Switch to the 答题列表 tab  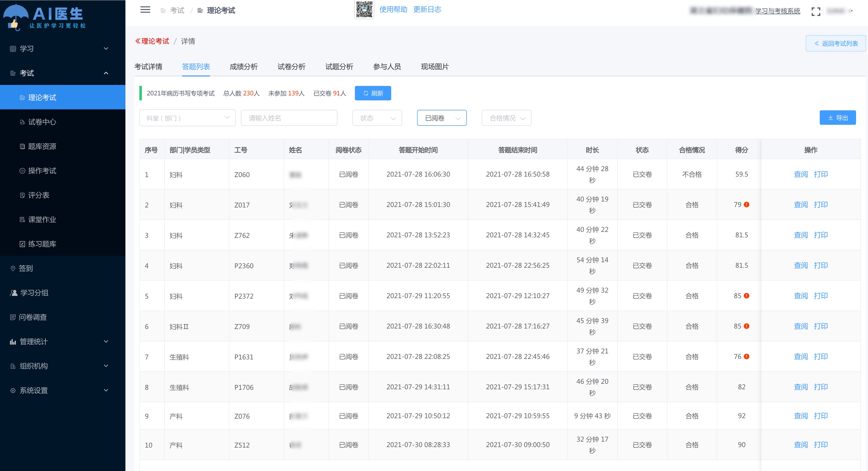pos(196,67)
